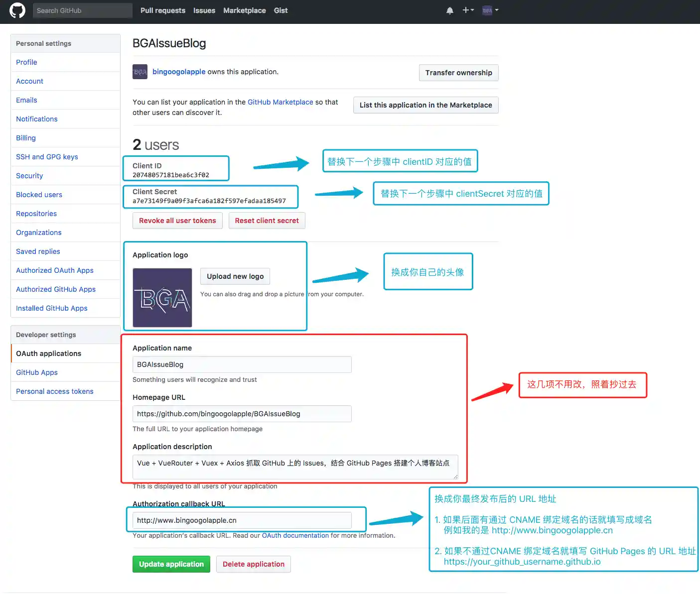Go to Issues in the header
This screenshot has height=594, width=700.
[204, 10]
